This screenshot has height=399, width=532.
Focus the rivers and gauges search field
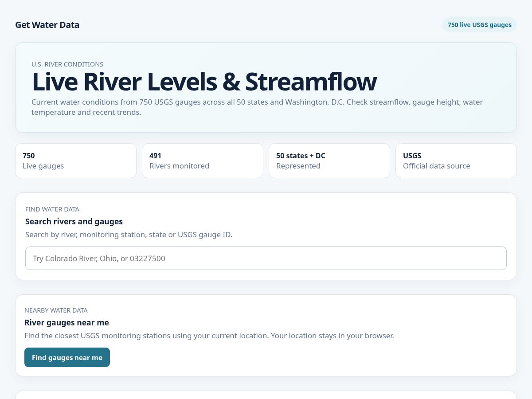(x=266, y=258)
